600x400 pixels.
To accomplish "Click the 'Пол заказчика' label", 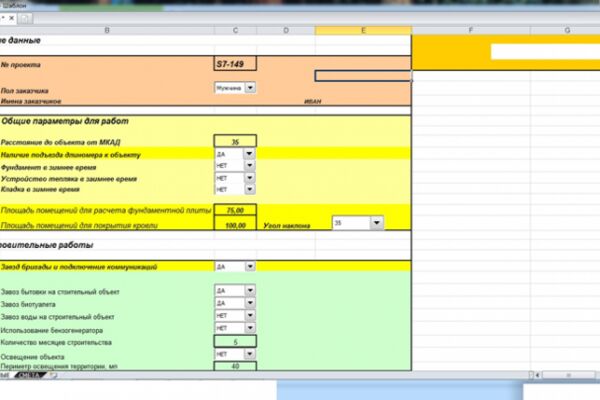I will click(24, 91).
